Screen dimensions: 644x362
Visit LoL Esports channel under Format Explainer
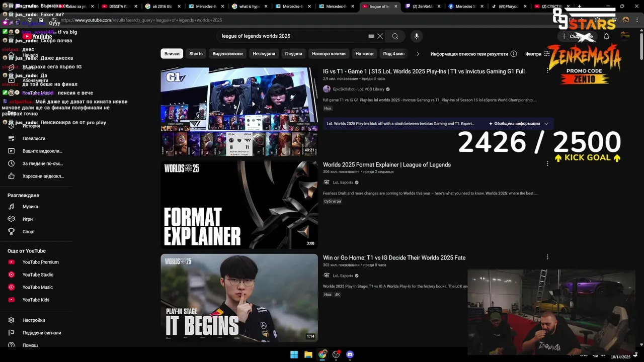coord(343,183)
